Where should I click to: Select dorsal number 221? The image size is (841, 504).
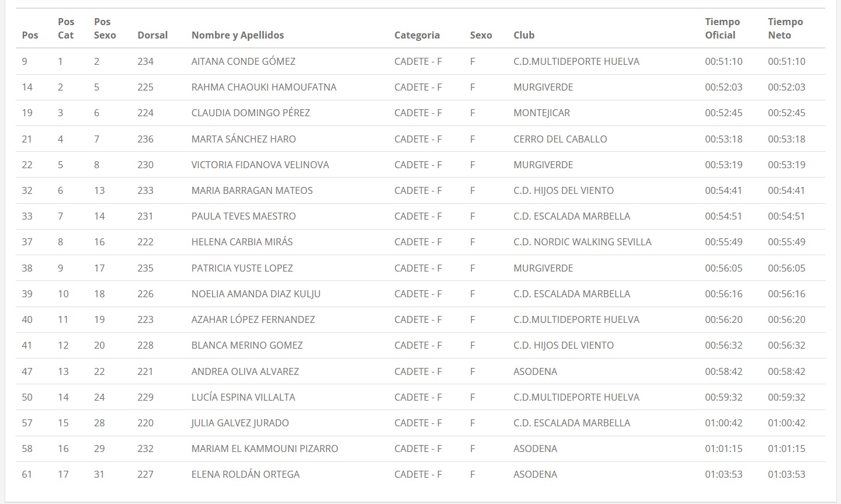145,371
